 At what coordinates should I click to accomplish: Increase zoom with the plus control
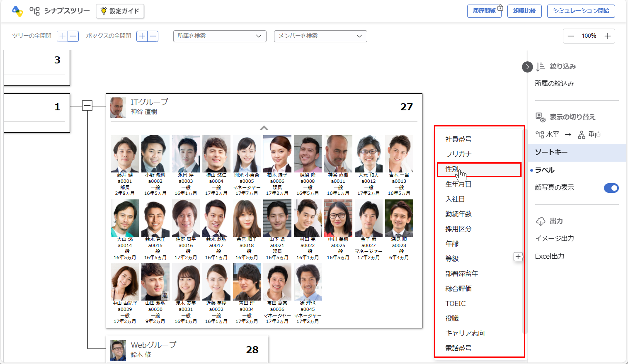click(608, 36)
